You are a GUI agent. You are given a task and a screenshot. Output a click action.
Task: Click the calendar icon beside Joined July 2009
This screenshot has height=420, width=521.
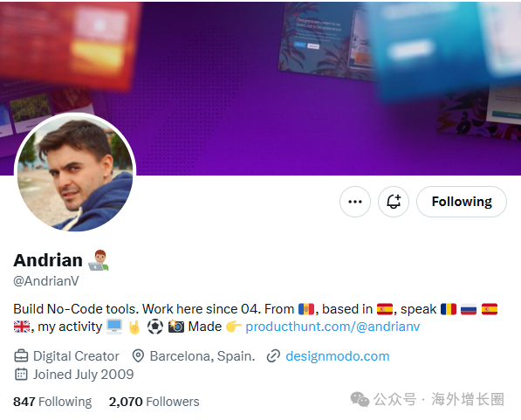21,374
